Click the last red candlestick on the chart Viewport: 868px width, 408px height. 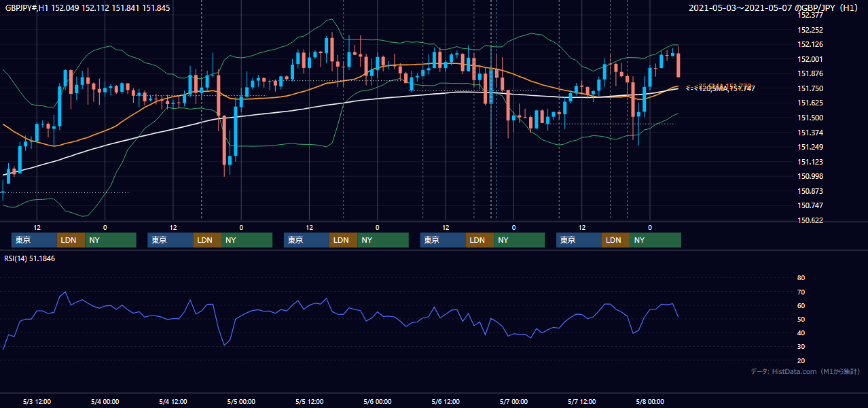click(x=678, y=65)
